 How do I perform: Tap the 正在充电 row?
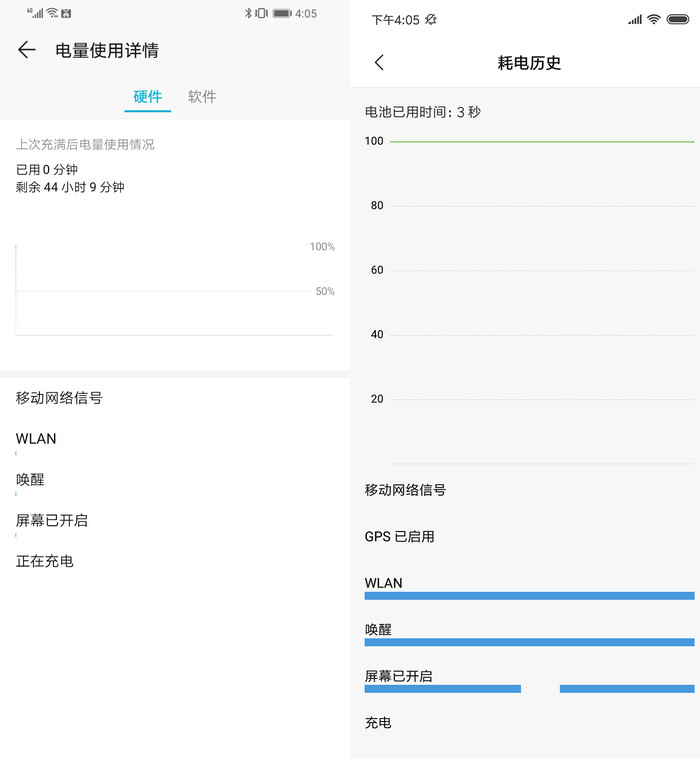coord(44,561)
